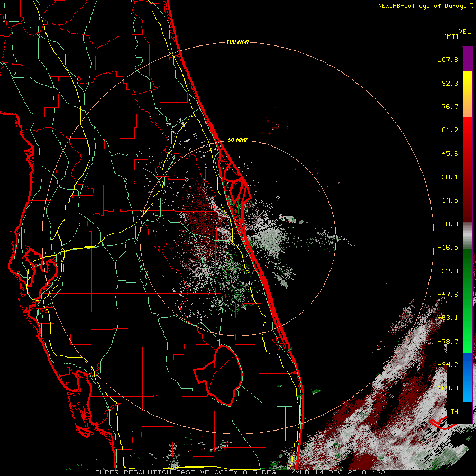Click the VEL legend heading
Image resolution: width=476 pixels, height=476 pixels.
[464, 32]
